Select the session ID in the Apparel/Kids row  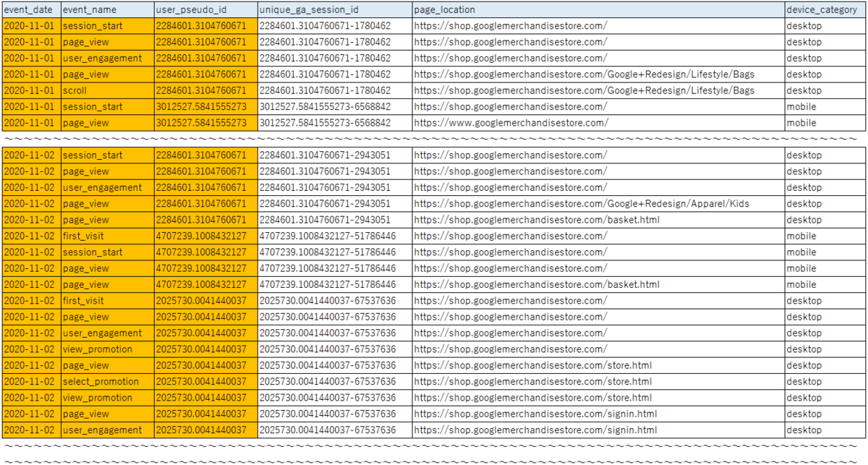pyautogui.click(x=335, y=204)
